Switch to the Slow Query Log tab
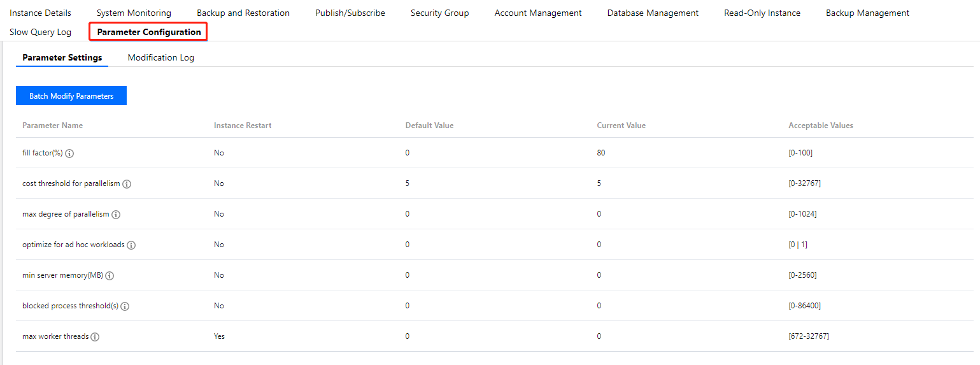This screenshot has height=365, width=980. click(x=40, y=32)
